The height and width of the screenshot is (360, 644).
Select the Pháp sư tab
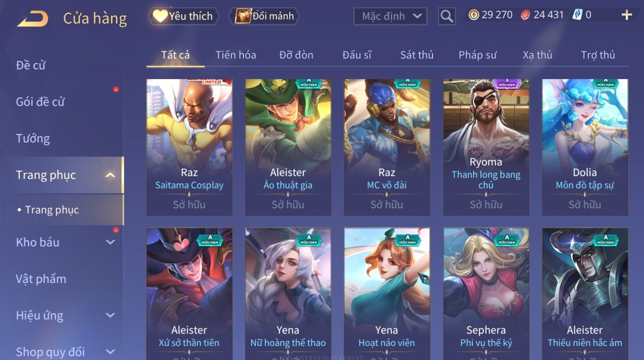(477, 55)
